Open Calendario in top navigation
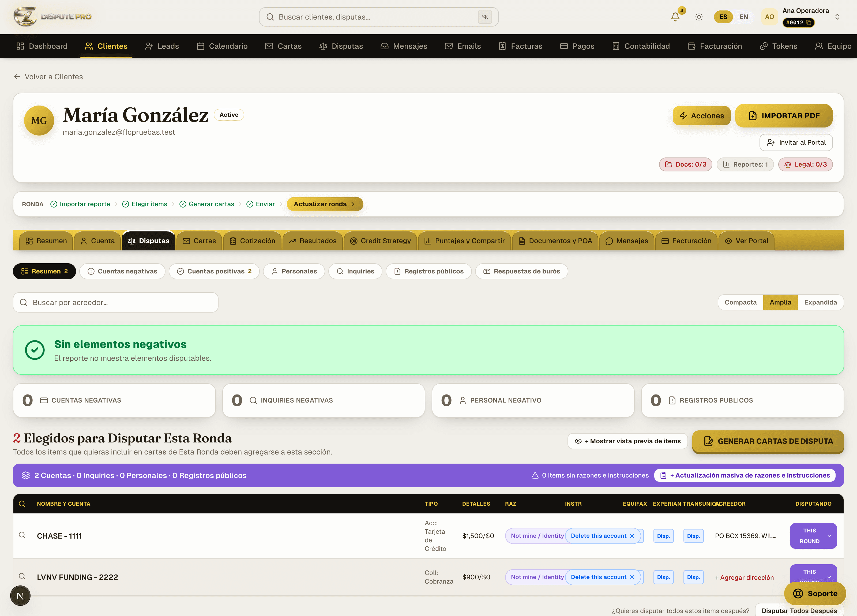This screenshot has width=857, height=616. point(222,46)
